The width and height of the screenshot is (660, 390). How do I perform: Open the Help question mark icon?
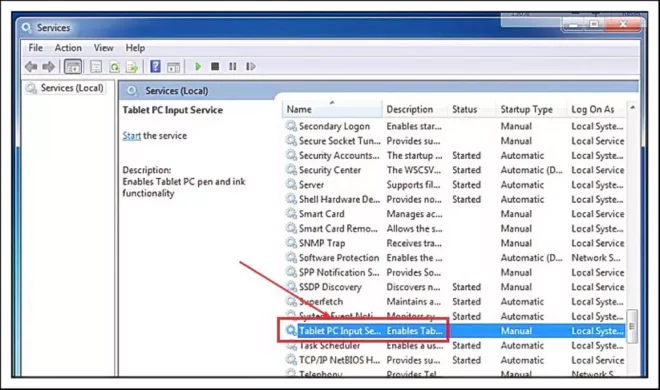pos(155,66)
